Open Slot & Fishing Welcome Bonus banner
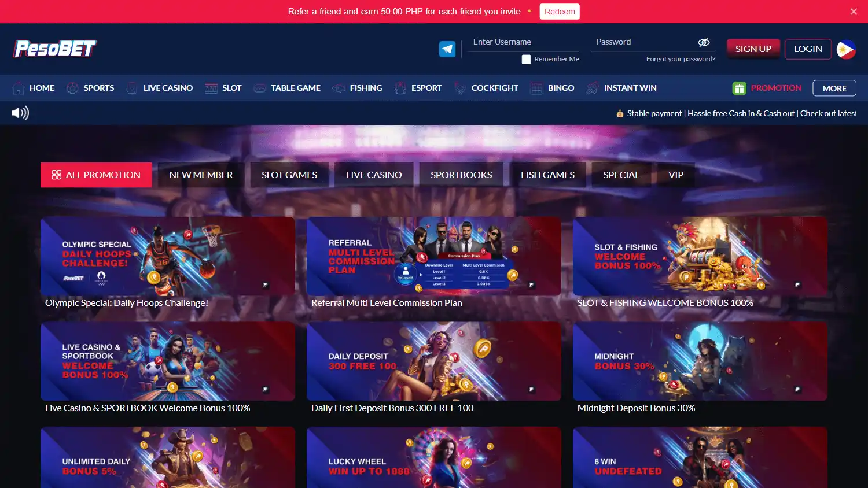 (x=700, y=256)
